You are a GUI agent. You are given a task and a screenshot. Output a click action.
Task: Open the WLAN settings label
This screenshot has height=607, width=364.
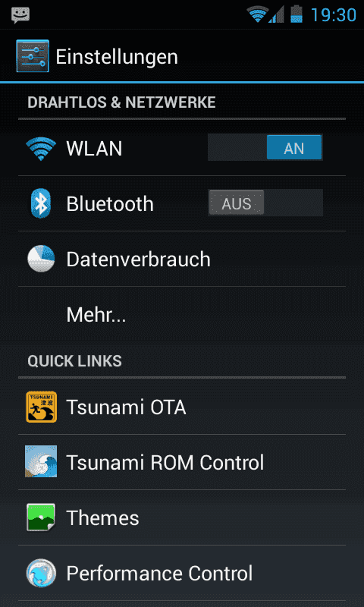coord(94,149)
